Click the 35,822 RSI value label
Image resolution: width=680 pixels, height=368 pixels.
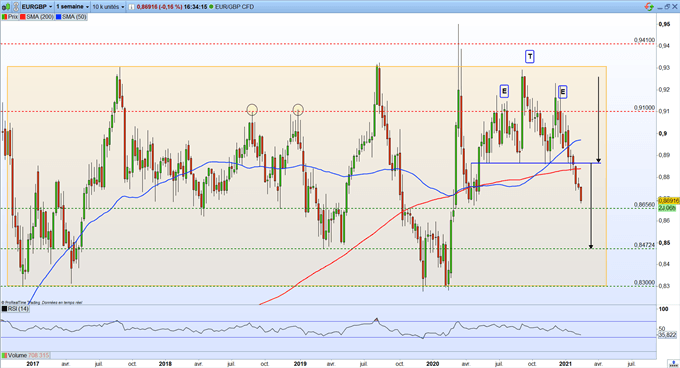pyautogui.click(x=667, y=335)
